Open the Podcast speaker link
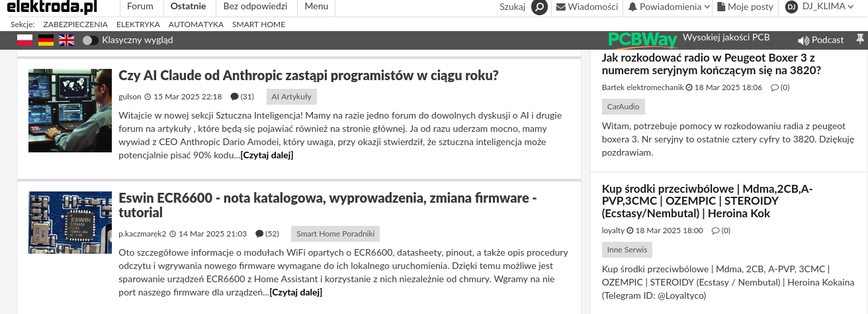868x314 pixels. (821, 40)
